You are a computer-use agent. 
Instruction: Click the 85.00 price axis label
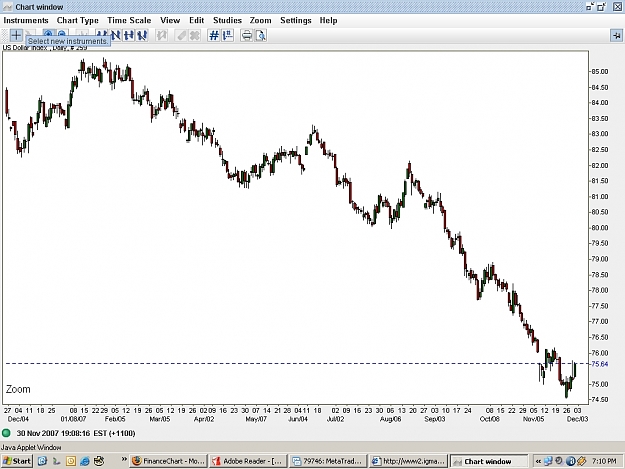[600, 72]
